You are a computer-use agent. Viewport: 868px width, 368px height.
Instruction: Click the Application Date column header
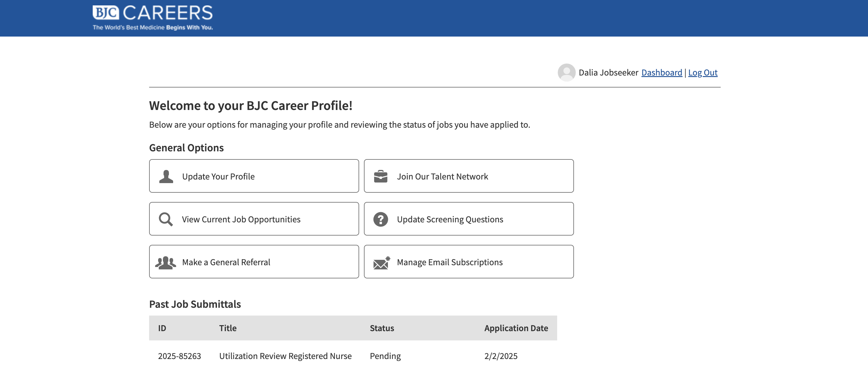516,328
